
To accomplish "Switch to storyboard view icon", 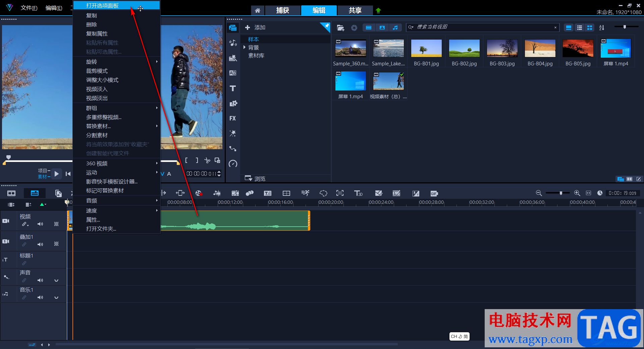I will tap(11, 193).
